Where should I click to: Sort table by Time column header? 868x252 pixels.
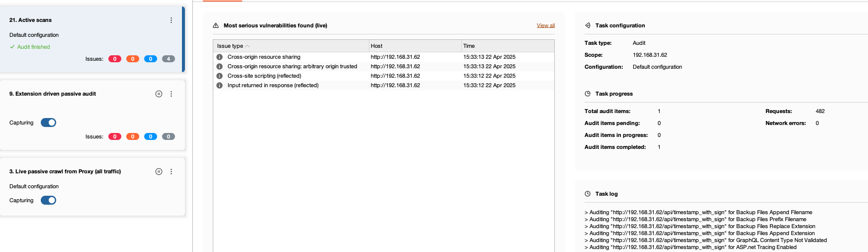508,46
